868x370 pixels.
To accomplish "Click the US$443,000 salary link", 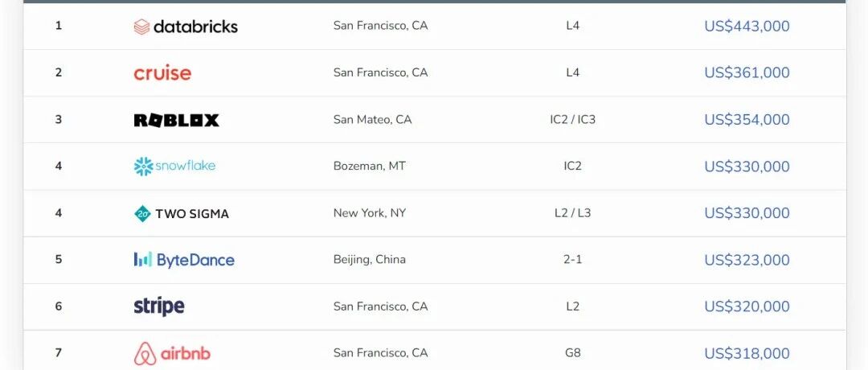I will pyautogui.click(x=747, y=26).
